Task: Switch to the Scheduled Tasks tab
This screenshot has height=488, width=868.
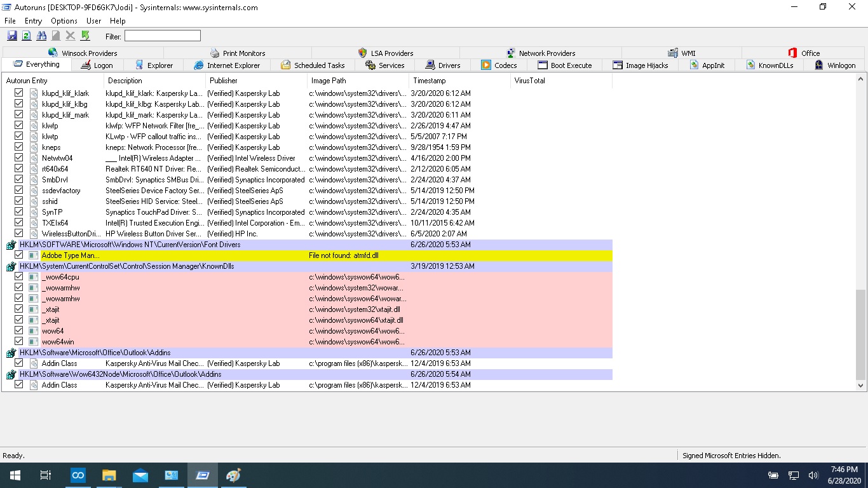Action: pyautogui.click(x=313, y=65)
